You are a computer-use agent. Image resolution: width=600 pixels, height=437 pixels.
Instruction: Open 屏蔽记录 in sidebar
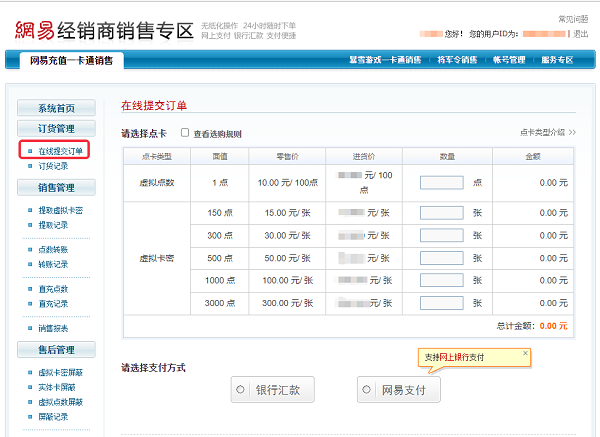53,417
